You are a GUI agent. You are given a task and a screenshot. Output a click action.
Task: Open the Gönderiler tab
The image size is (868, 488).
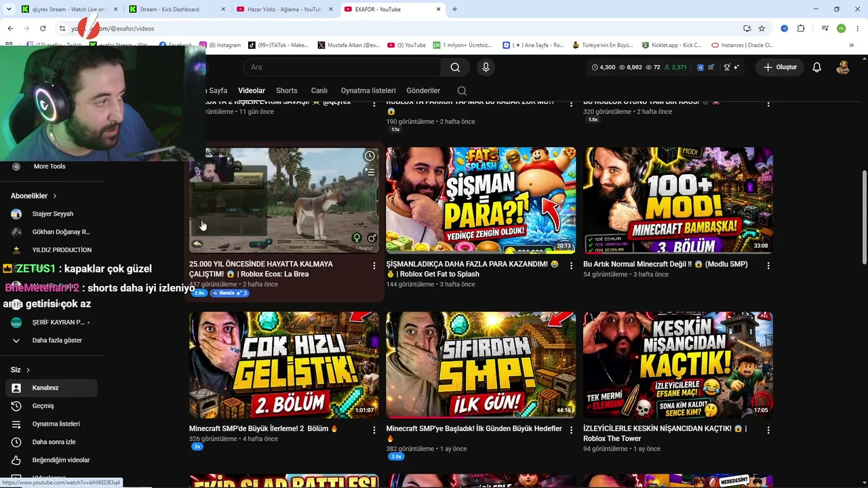pos(423,91)
